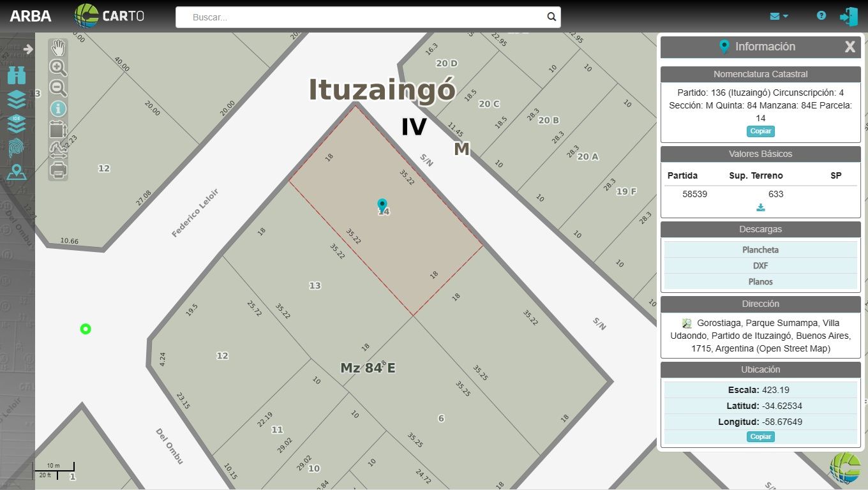Download the Plancheta

760,249
